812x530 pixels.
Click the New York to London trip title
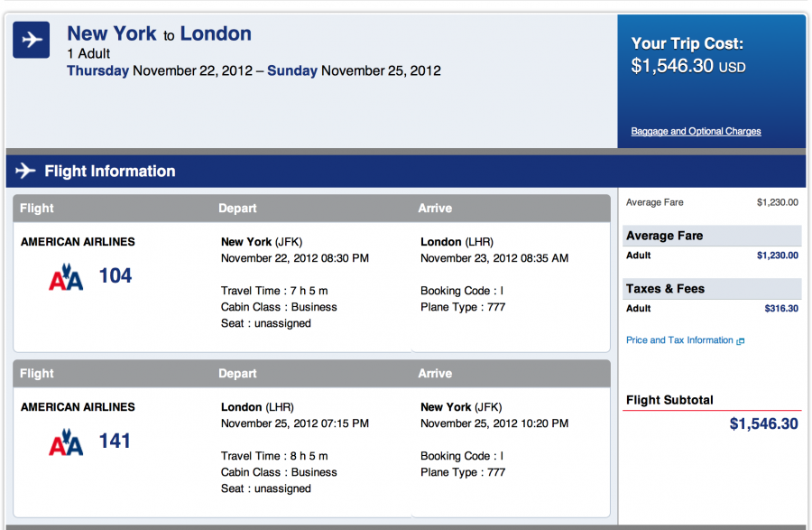[159, 34]
